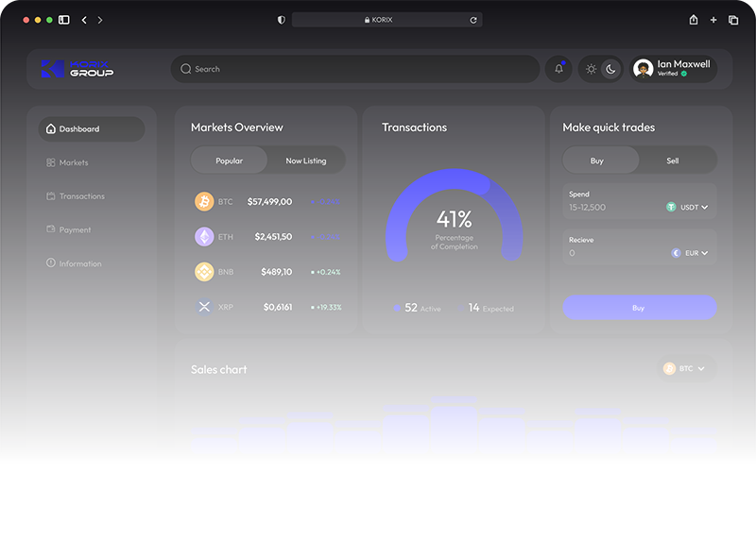This screenshot has height=541, width=756.
Task: Click Dashboard home icon
Action: [x=51, y=128]
